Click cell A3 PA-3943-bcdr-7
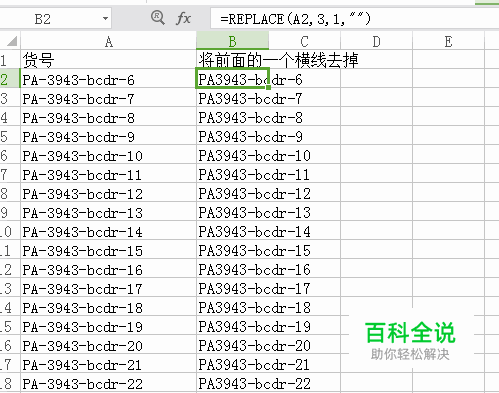Viewport: 499px width, 393px height. point(108,98)
